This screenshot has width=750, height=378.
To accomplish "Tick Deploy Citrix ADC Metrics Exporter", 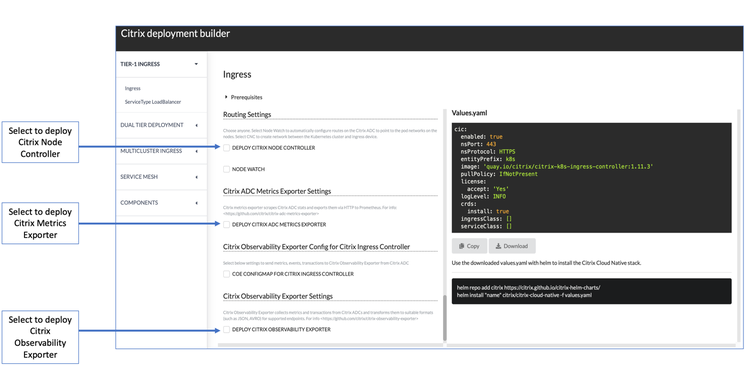I will [227, 224].
